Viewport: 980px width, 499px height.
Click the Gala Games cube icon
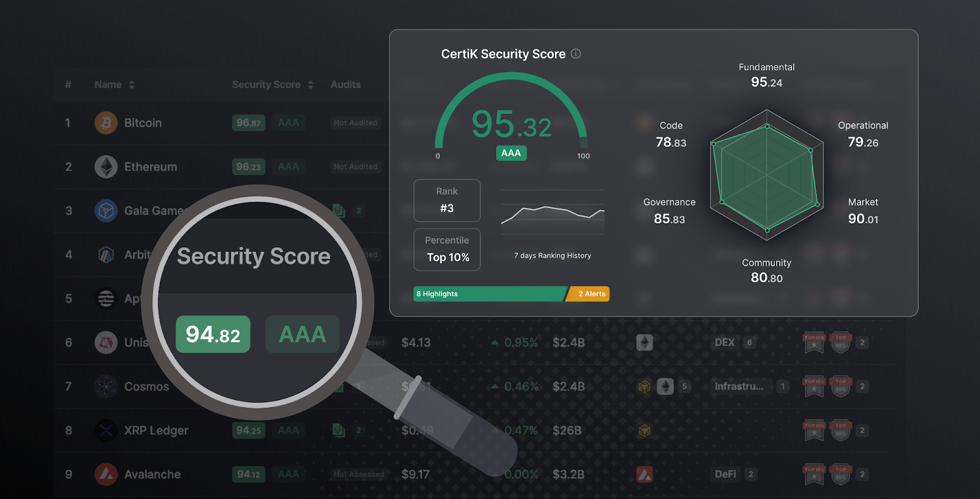click(106, 211)
